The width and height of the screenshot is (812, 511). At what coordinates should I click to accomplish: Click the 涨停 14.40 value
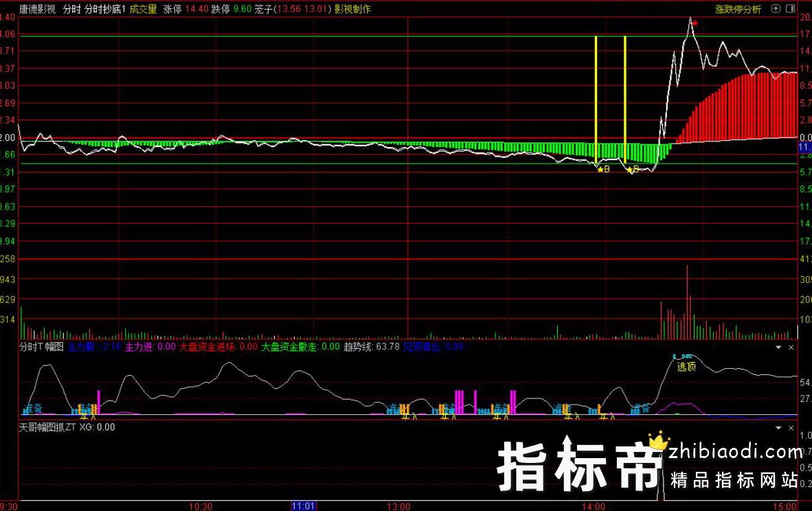click(186, 9)
